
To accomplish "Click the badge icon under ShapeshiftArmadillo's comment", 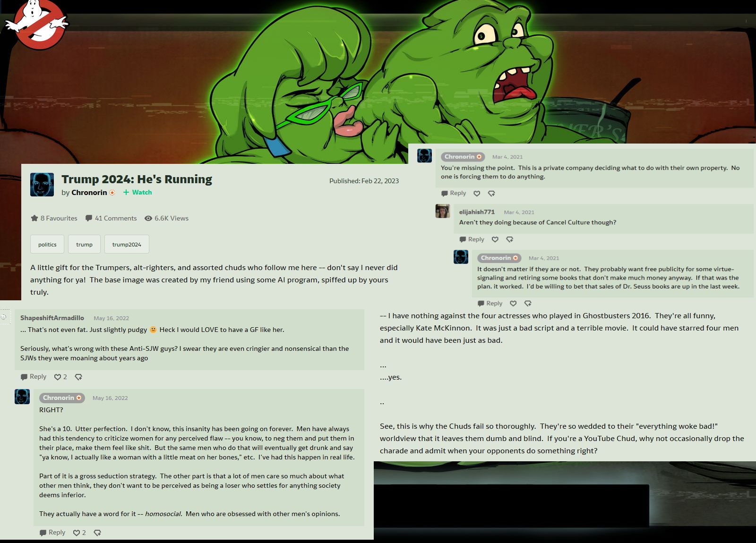I will tap(78, 377).
